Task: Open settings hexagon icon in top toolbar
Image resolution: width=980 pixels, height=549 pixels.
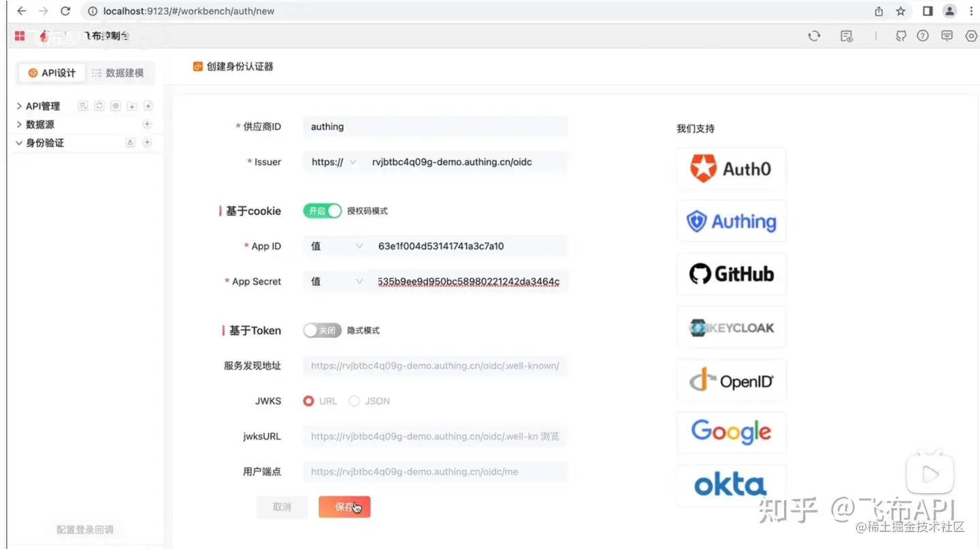Action: pos(971,36)
